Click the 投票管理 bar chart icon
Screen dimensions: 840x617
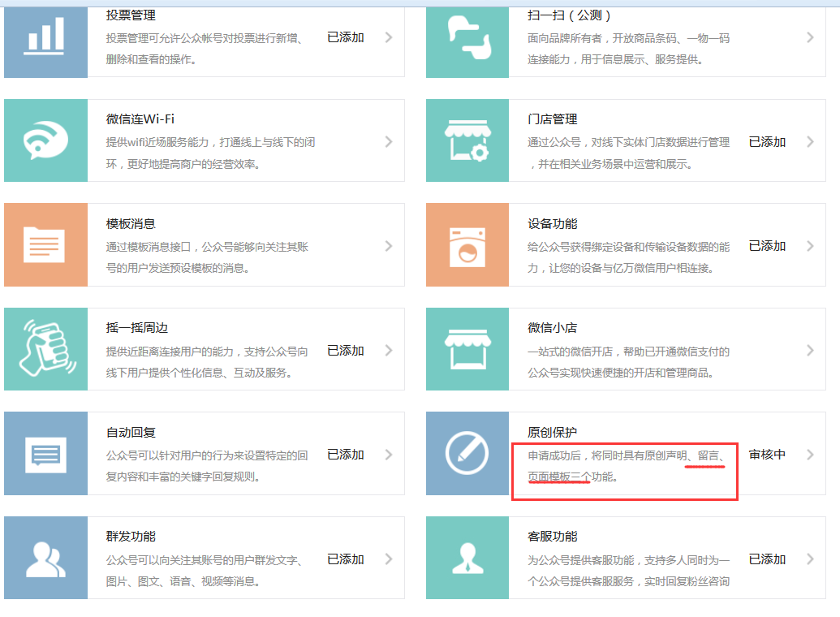pyautogui.click(x=45, y=37)
